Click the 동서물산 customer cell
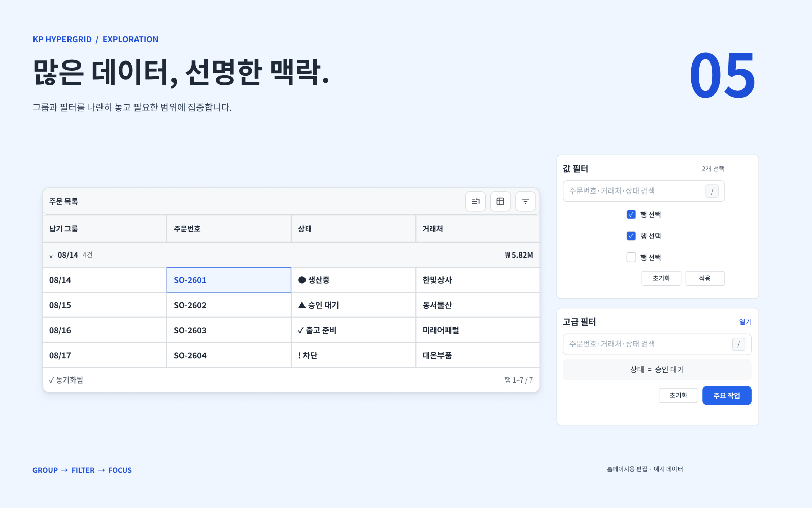Screen dimensions: 812x508 pos(478,305)
